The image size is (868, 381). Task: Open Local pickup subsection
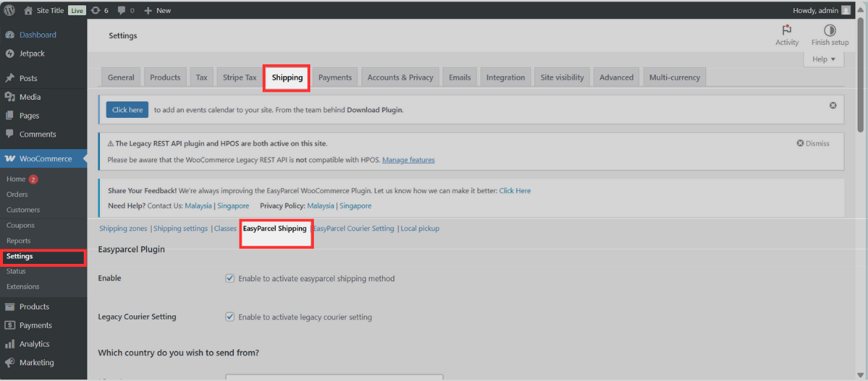(x=420, y=228)
